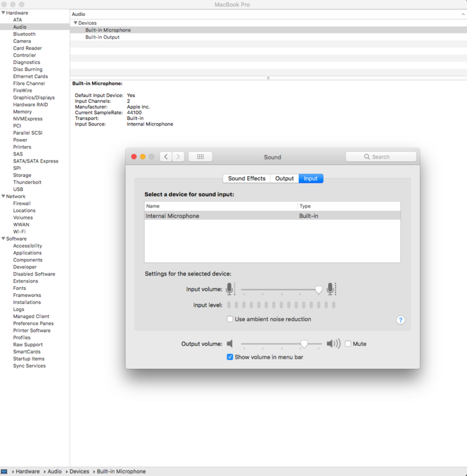Check the Mute checkbox
467x476 pixels.
coord(348,344)
